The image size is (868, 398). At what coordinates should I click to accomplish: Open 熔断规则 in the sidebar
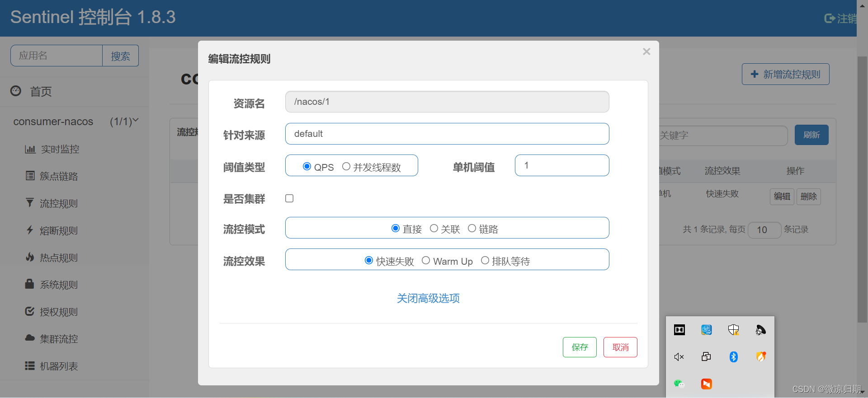pyautogui.click(x=59, y=230)
